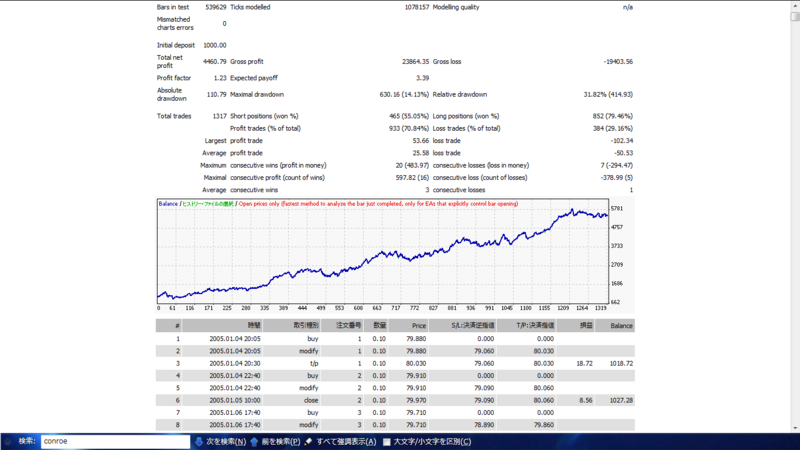
Task: Click the largest loss trade value -102.34
Action: pos(621,141)
